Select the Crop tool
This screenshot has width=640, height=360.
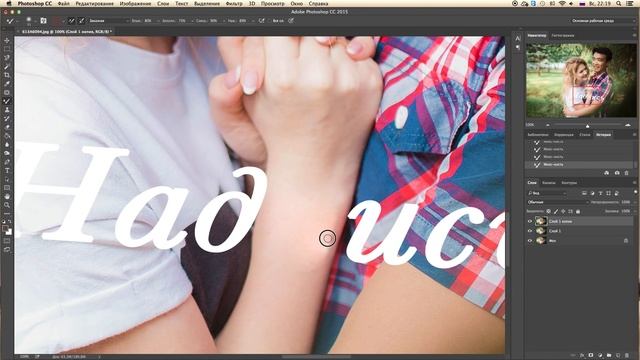tap(7, 75)
